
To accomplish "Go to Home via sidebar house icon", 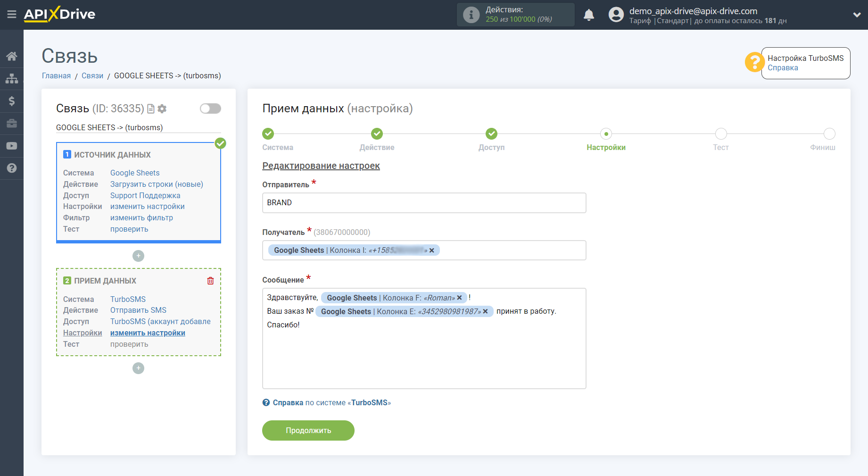I will [12, 56].
